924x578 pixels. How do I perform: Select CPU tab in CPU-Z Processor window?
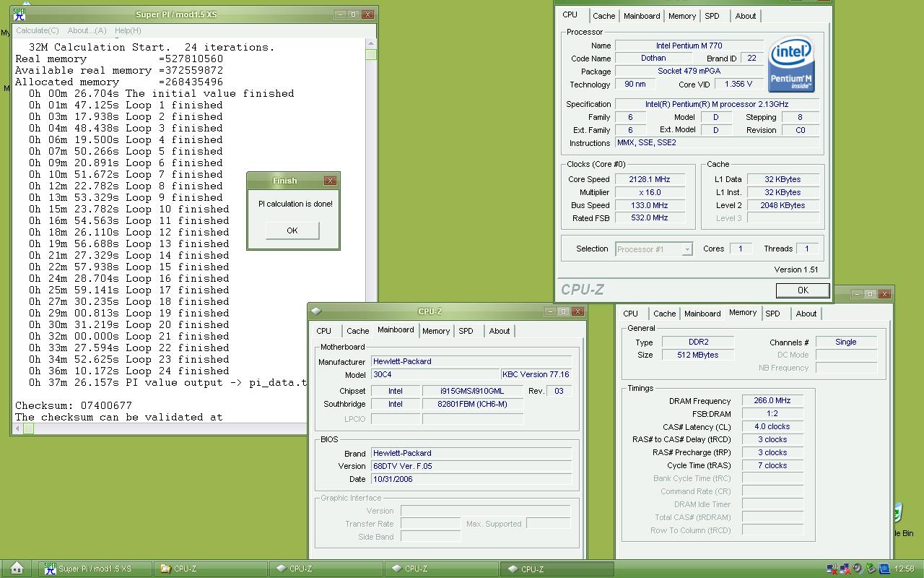[x=570, y=14]
